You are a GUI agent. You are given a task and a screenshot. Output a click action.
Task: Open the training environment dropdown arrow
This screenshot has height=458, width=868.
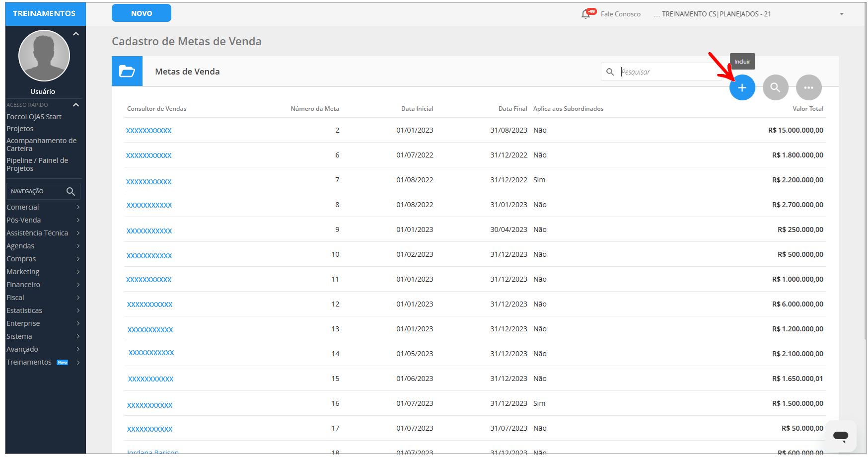842,14
